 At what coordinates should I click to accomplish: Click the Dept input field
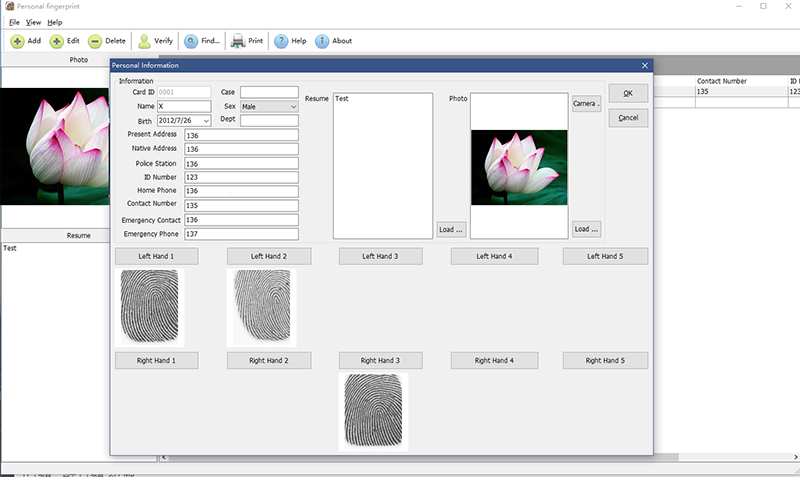269,120
